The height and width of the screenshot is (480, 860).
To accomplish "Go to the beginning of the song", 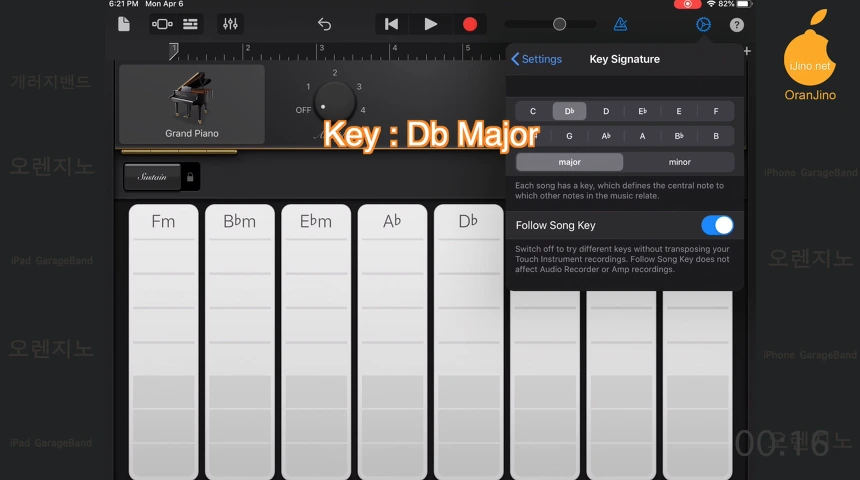I will (391, 24).
